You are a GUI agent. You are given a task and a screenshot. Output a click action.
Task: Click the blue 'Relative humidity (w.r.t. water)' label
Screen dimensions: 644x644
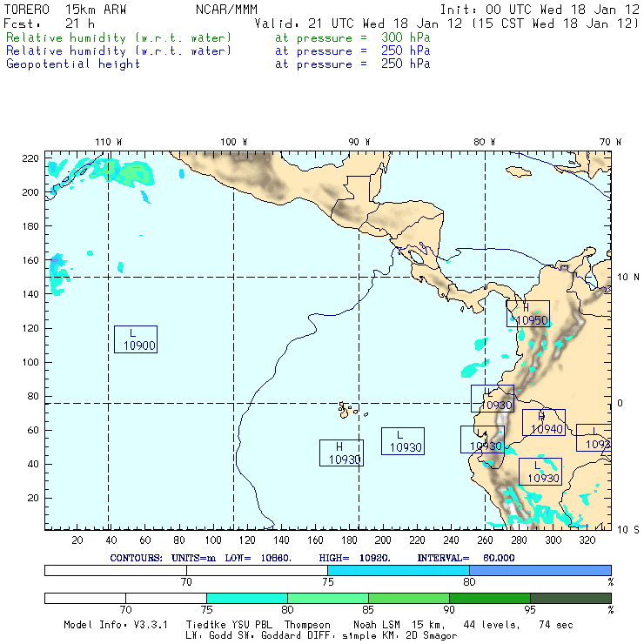(118, 51)
